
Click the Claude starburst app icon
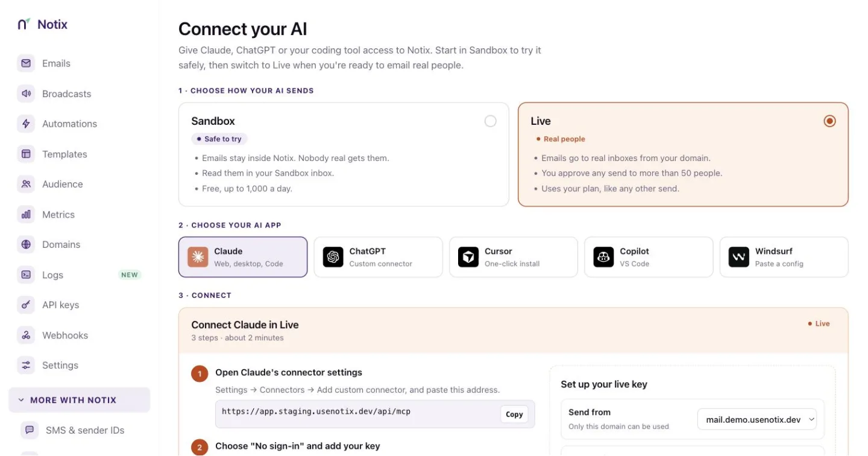(198, 257)
